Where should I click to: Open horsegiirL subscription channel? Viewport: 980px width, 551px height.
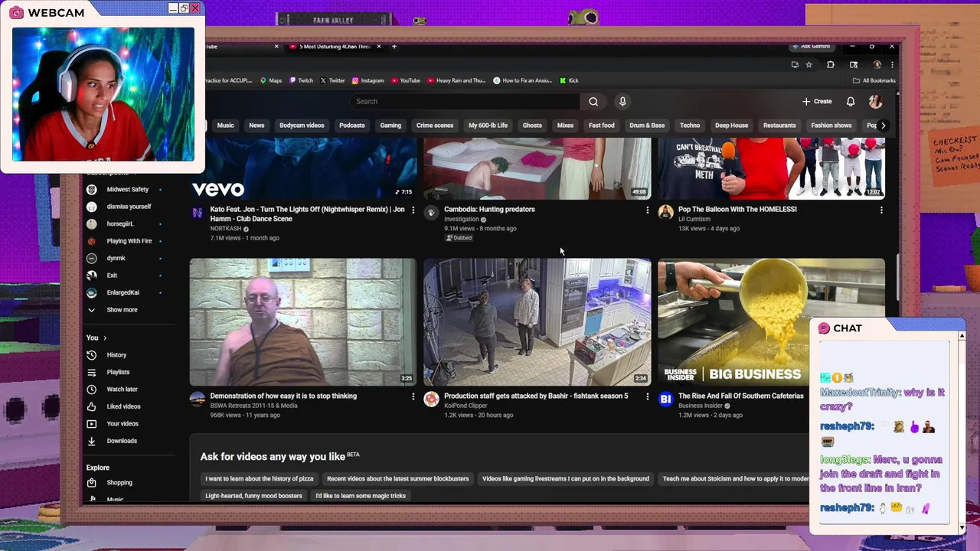point(120,223)
